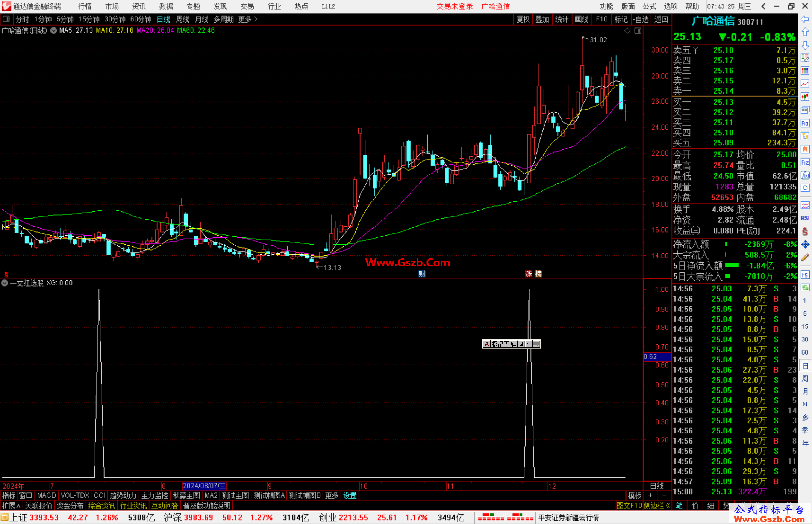Click the 统计 statistics button
This screenshot has height=524, width=812.
coord(562,19)
